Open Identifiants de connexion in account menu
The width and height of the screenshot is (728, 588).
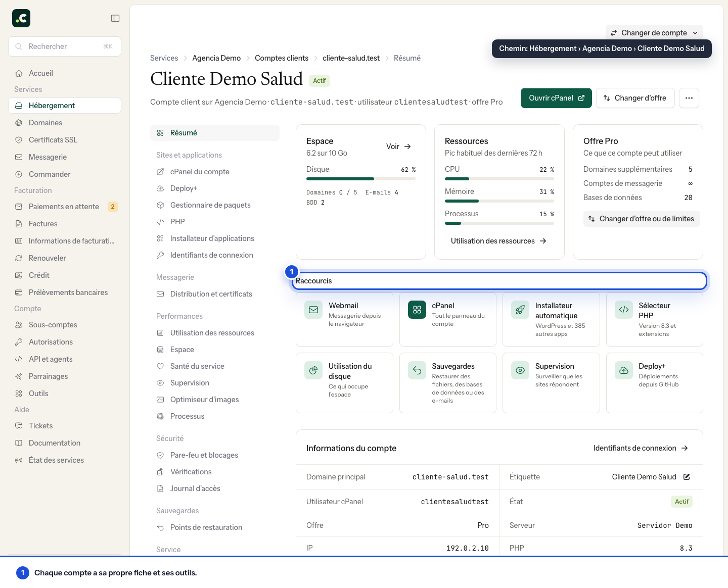pos(215,255)
